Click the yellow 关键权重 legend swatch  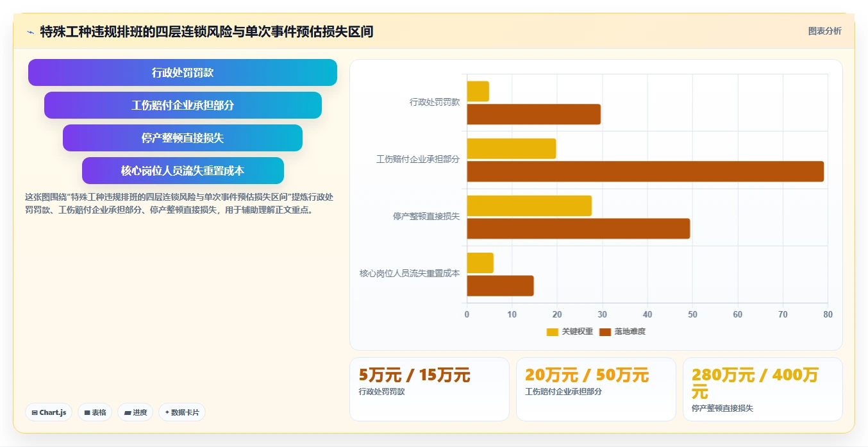553,332
